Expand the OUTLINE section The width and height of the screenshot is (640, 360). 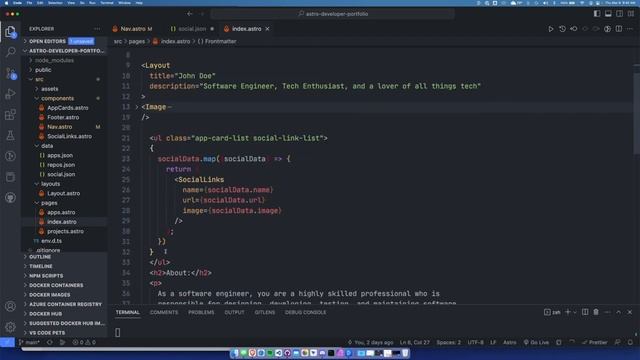point(40,257)
